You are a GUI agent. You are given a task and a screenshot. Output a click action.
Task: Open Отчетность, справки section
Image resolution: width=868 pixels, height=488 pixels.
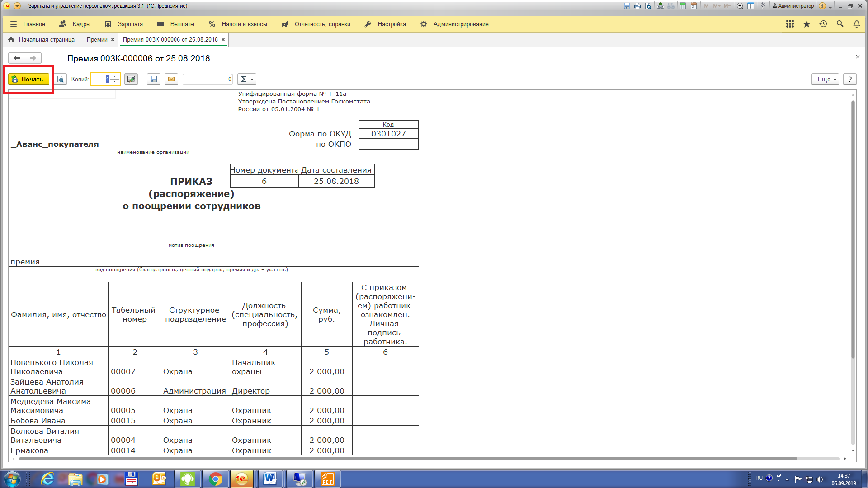coord(316,24)
